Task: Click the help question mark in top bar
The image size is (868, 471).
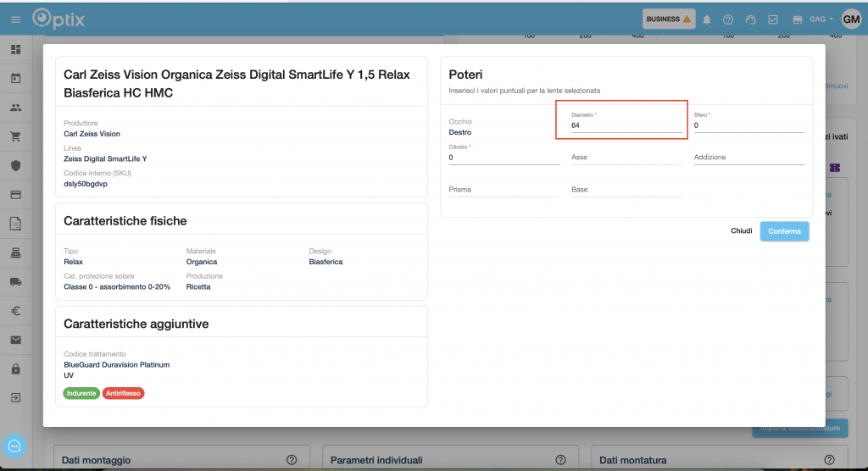Action: click(728, 19)
